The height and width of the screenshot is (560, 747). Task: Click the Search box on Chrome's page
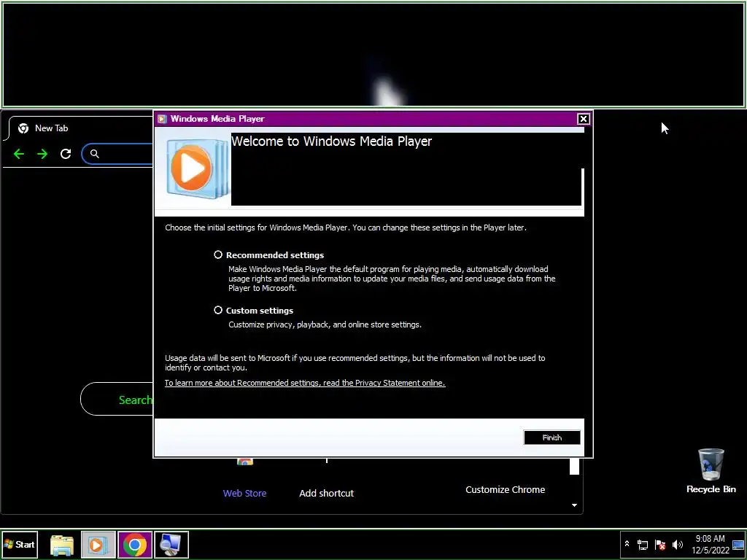(117, 399)
